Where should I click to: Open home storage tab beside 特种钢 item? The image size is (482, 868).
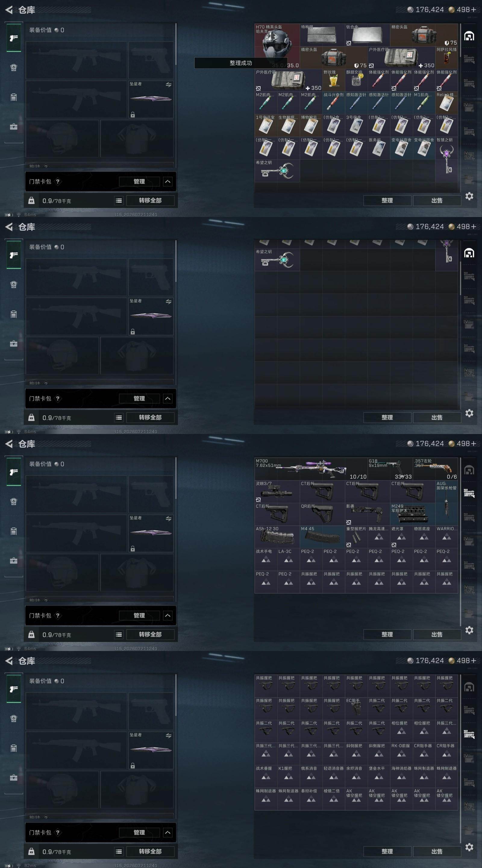pyautogui.click(x=469, y=36)
